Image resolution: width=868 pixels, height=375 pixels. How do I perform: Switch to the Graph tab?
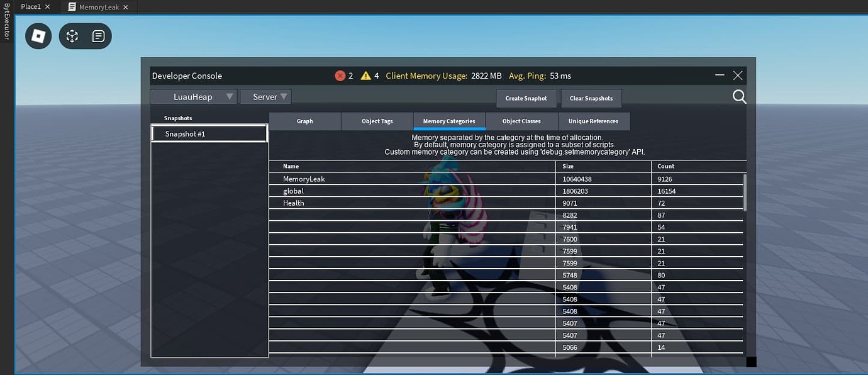[x=304, y=121]
